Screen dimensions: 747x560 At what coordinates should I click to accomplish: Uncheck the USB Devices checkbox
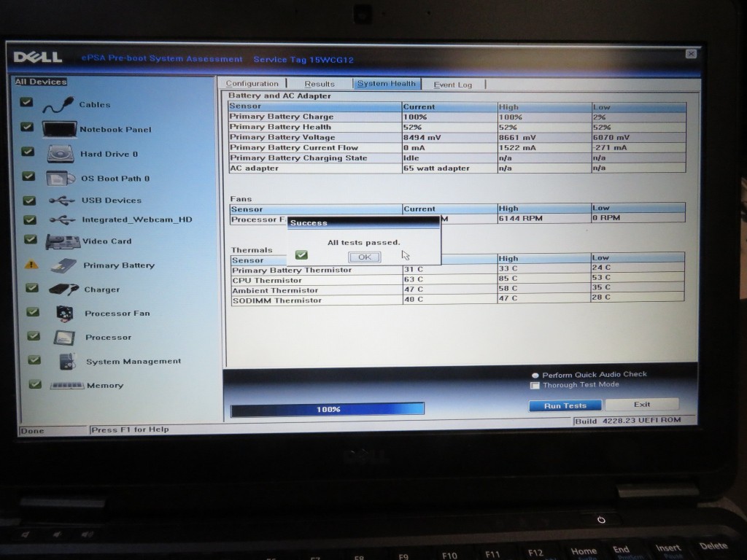(30, 199)
